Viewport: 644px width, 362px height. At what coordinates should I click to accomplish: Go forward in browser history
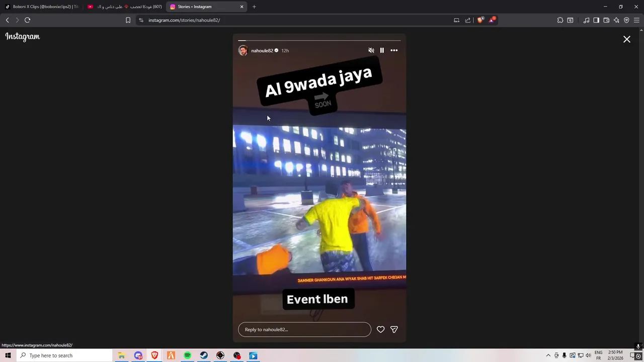(x=17, y=20)
